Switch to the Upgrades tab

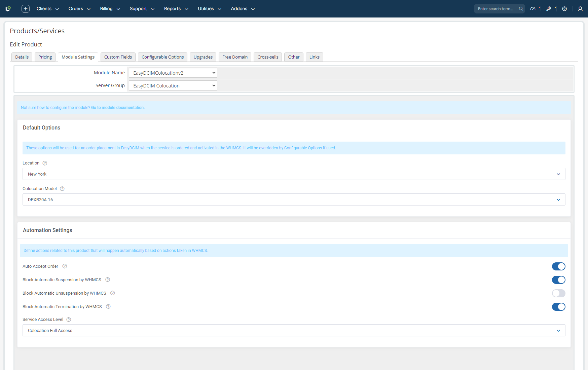(x=203, y=57)
